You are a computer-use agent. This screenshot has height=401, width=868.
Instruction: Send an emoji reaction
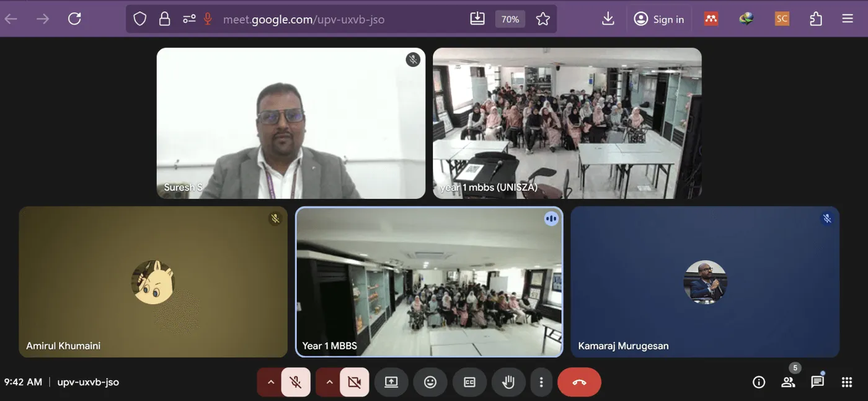430,382
